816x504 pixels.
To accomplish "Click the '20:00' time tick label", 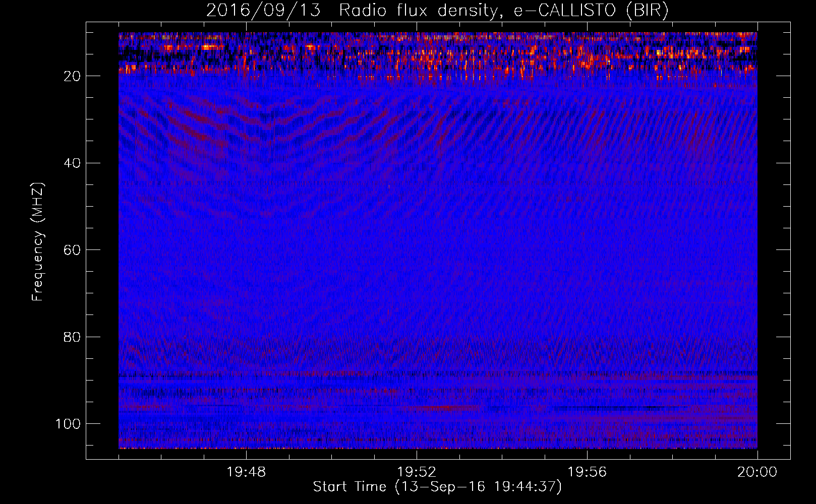I will point(757,472).
